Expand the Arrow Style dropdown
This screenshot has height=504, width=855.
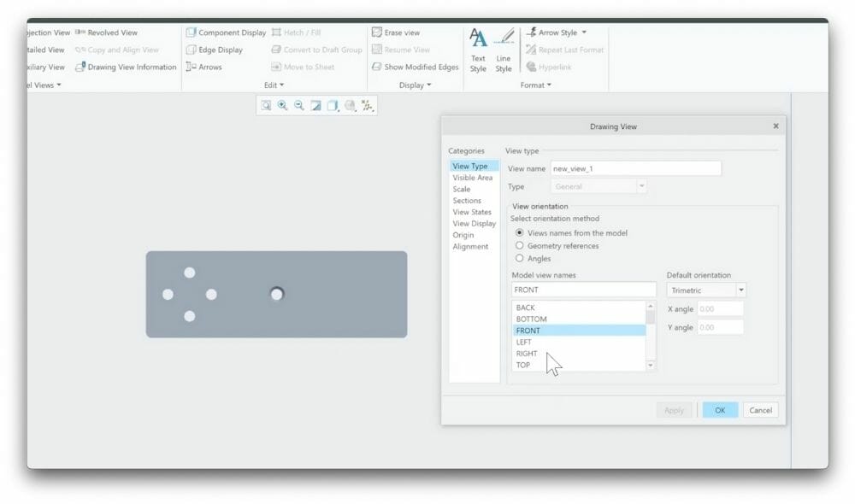[x=583, y=32]
